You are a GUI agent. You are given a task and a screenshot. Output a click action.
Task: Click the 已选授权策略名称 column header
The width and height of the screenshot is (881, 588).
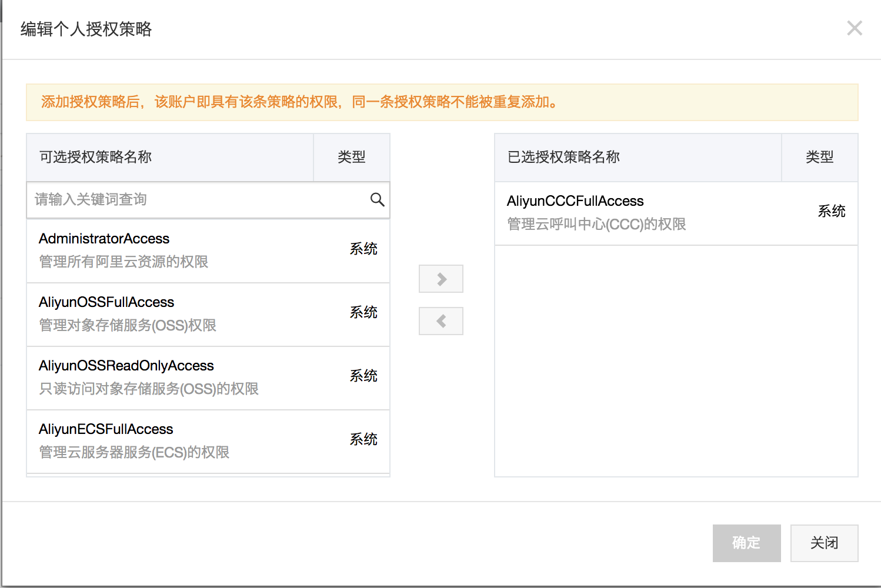[x=638, y=157]
